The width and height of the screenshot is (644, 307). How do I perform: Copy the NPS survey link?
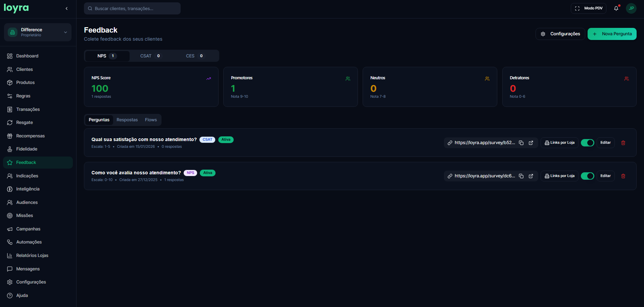point(521,176)
